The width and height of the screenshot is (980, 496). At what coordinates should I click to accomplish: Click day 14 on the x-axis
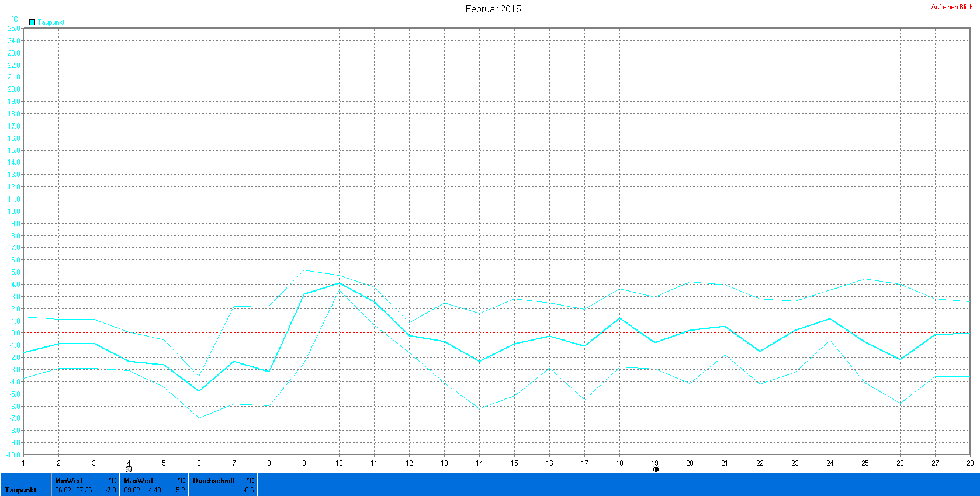tap(479, 463)
